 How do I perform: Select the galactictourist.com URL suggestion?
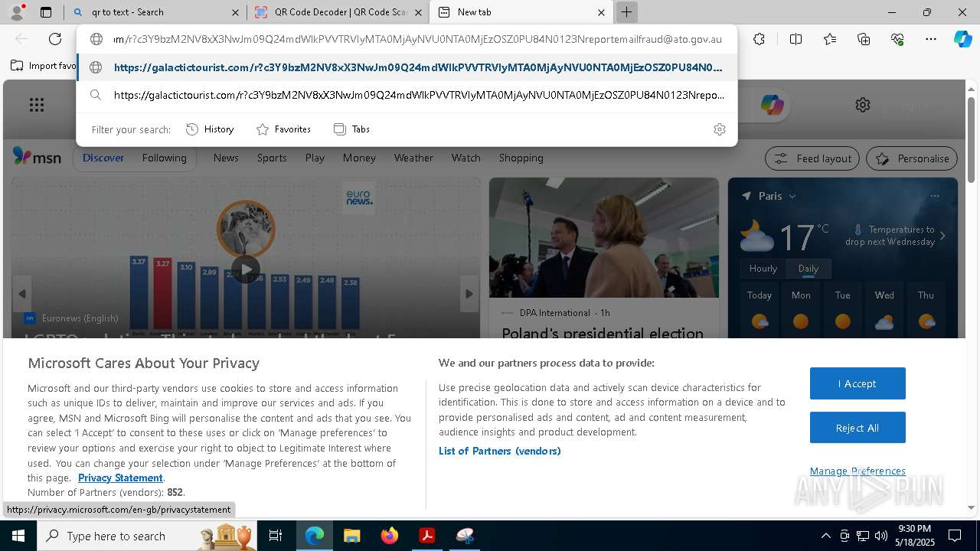[407, 67]
